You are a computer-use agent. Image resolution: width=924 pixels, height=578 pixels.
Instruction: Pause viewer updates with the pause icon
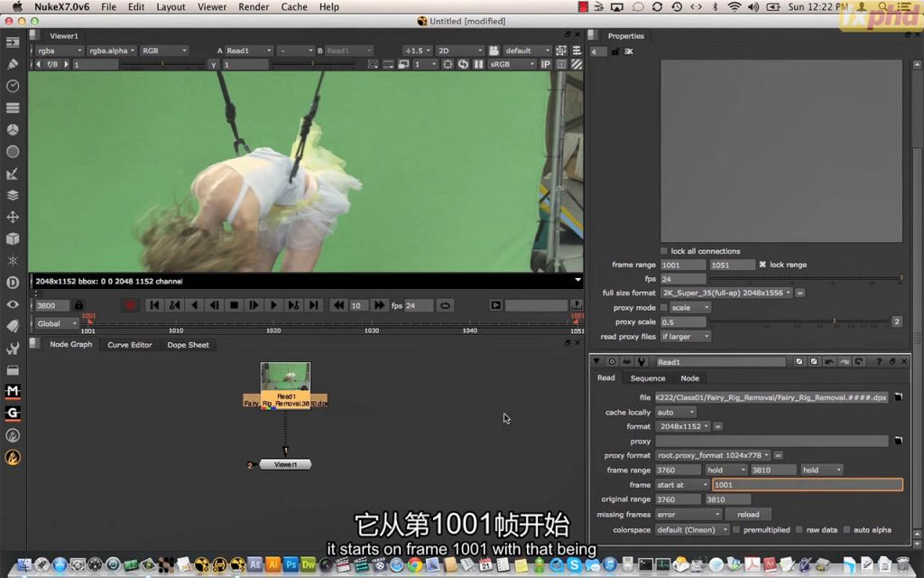click(478, 64)
